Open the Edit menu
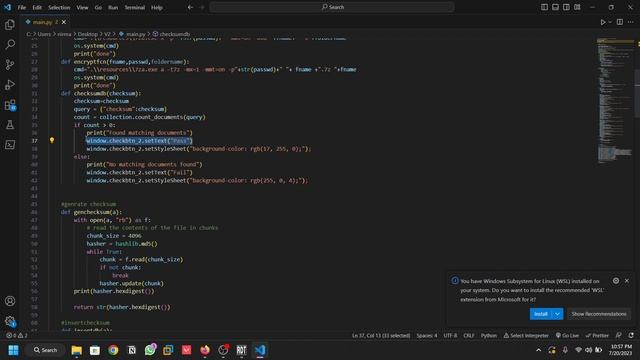The image size is (640, 360). click(x=37, y=7)
